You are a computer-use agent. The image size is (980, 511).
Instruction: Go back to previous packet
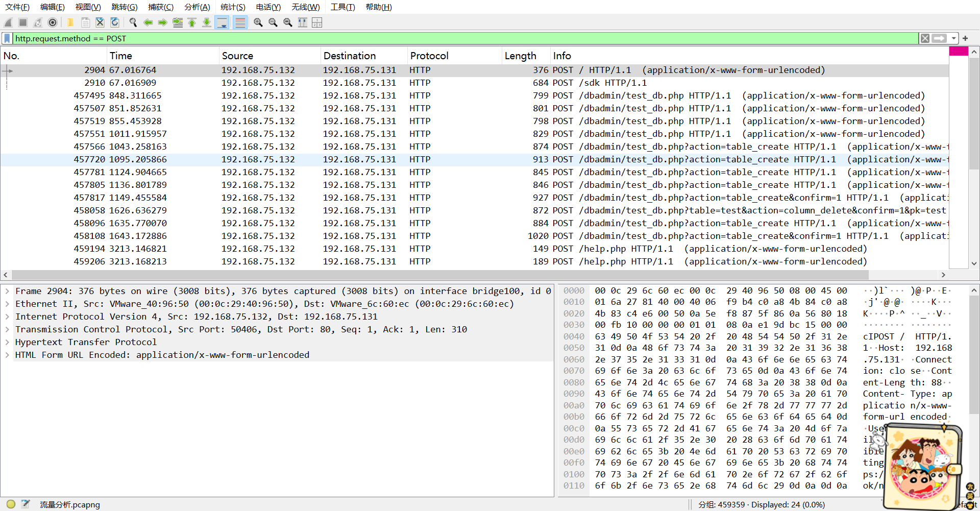(148, 22)
